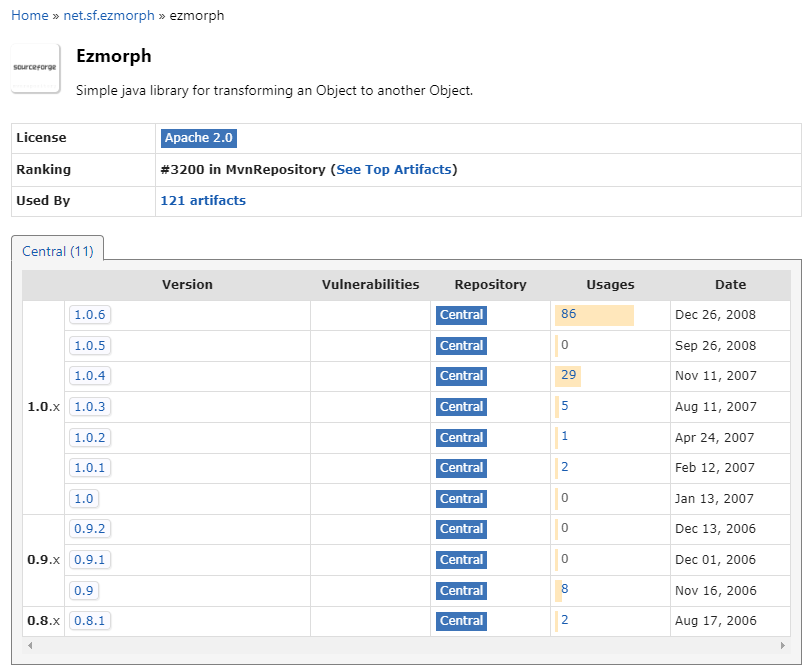Screen dimensions: 807x669
Task: Click the Ranking row label
Action: click(44, 169)
